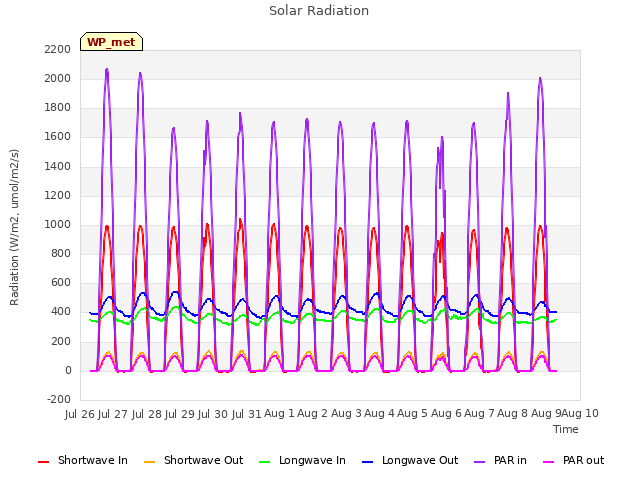
Task: Click the 2200 y-axis tick label
Action: (x=58, y=49)
